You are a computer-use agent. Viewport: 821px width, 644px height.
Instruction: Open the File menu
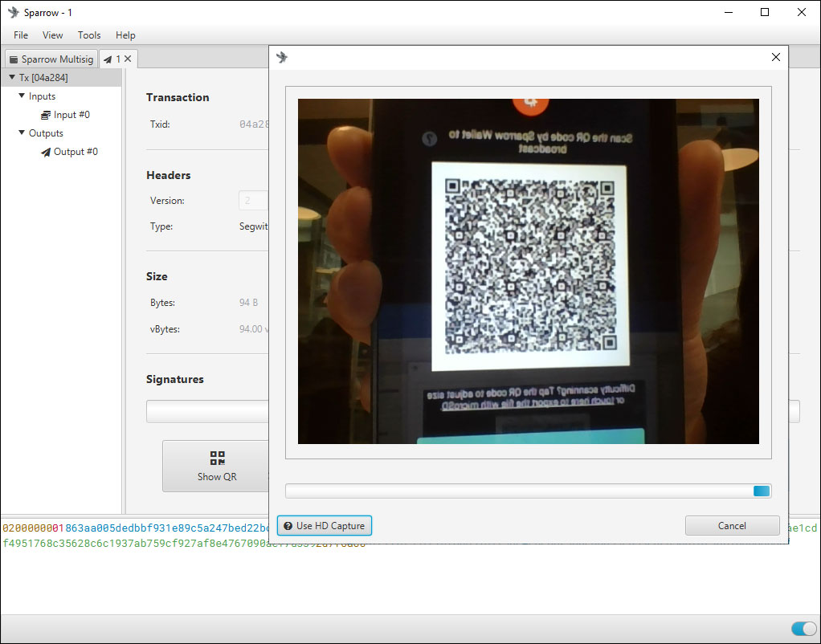21,35
